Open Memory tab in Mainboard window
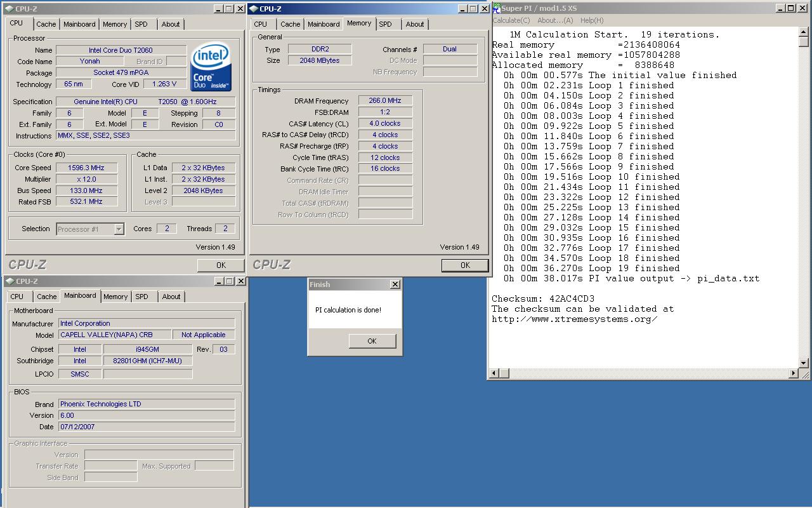Image resolution: width=812 pixels, height=508 pixels. 115,297
